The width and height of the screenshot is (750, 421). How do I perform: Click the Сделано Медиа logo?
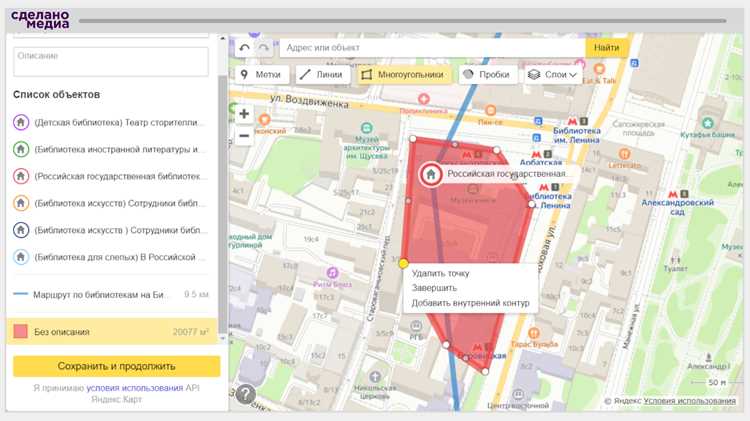tap(41, 20)
